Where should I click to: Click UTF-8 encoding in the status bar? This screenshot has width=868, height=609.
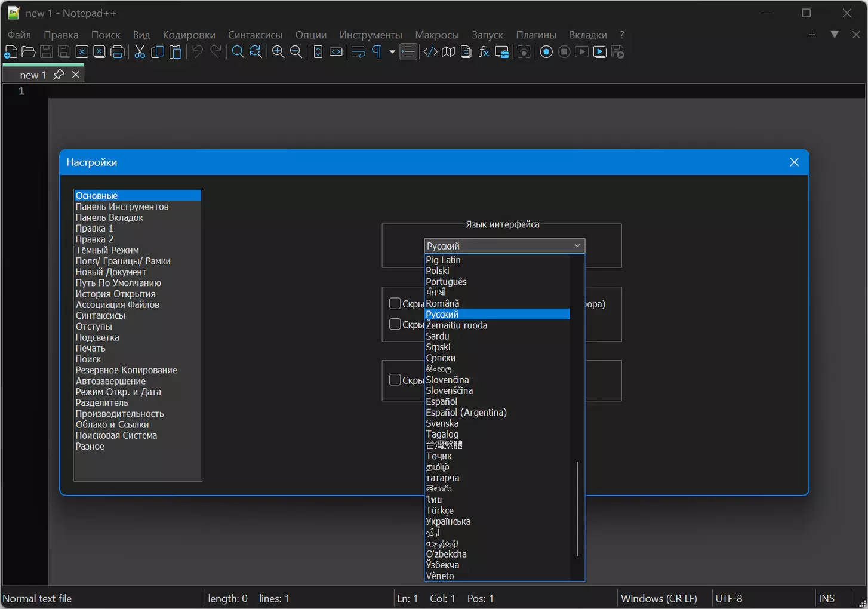click(x=729, y=598)
